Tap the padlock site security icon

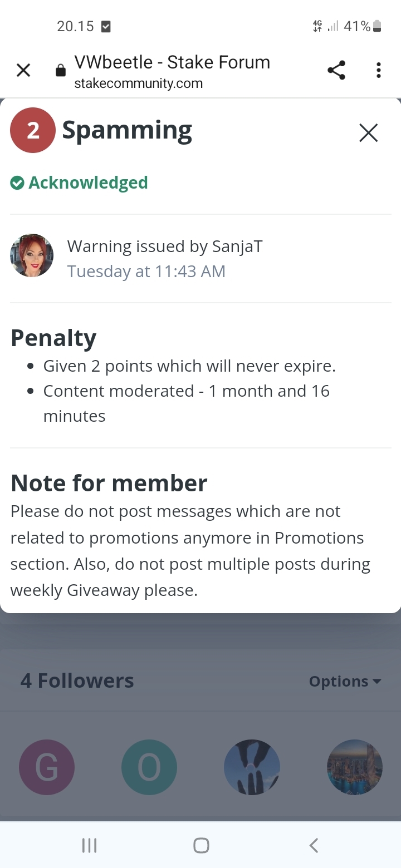click(61, 71)
